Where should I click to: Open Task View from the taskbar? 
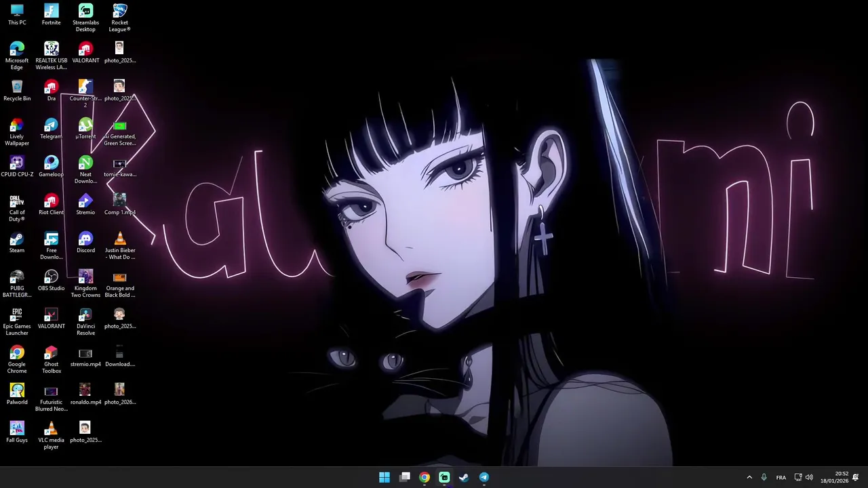click(405, 477)
